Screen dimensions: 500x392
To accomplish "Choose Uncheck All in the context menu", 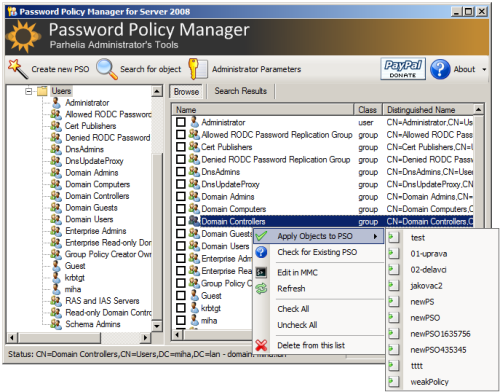I will point(319,325).
